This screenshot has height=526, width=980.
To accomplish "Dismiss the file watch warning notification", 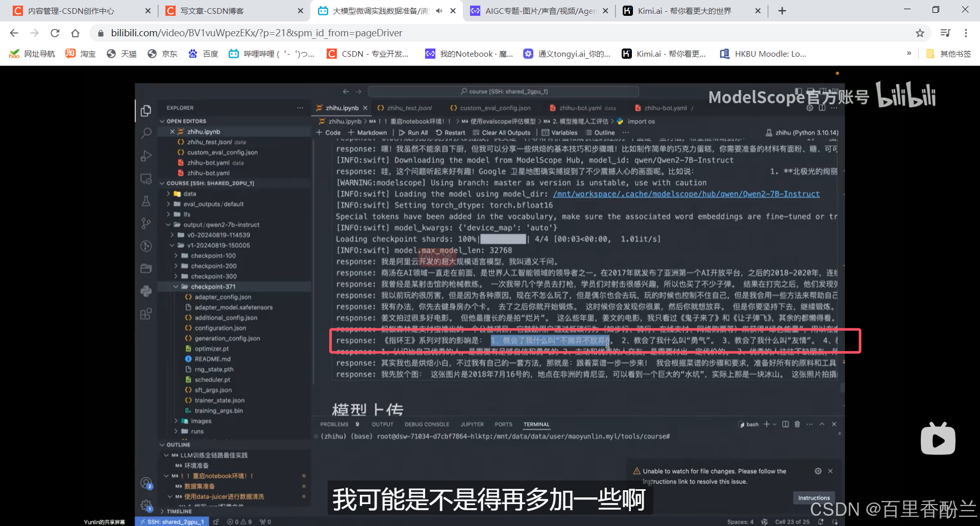I will pos(830,471).
